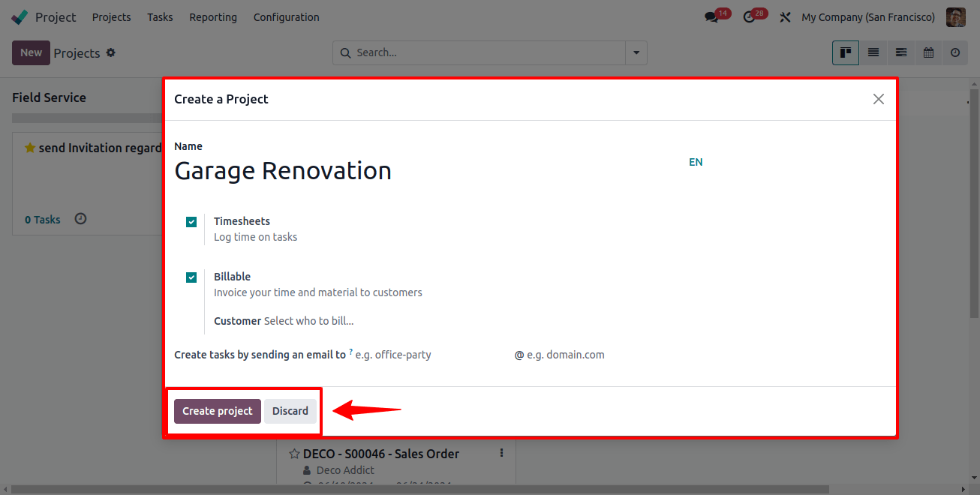Click the help question mark beside email label

351,352
